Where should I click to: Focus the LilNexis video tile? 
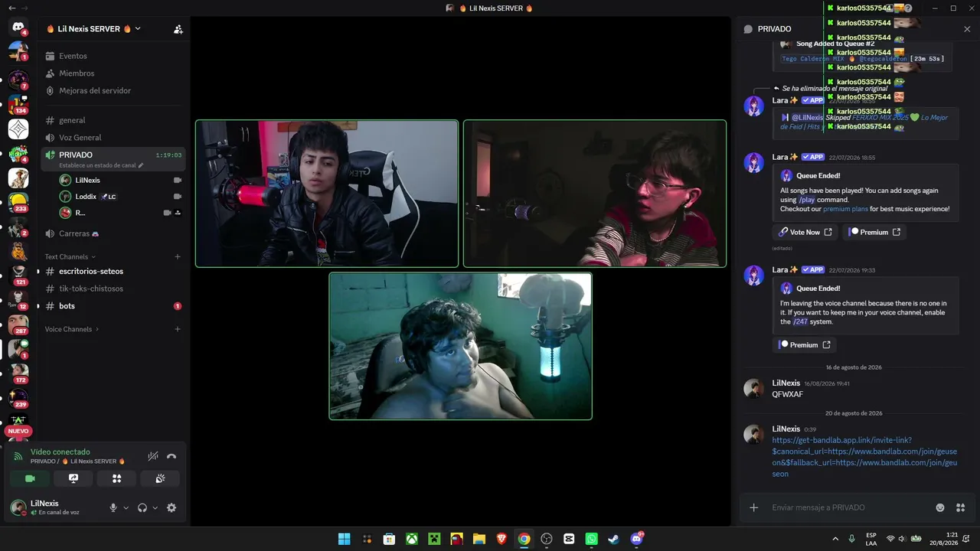point(327,194)
